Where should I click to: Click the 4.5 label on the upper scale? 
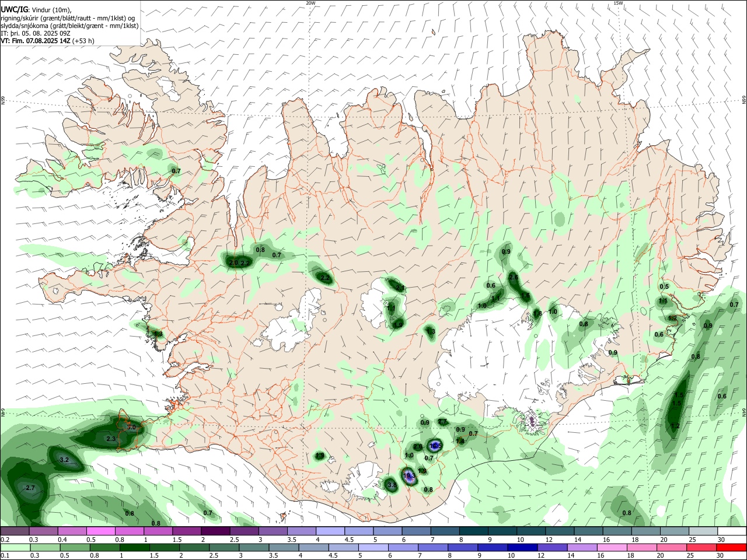(x=349, y=540)
